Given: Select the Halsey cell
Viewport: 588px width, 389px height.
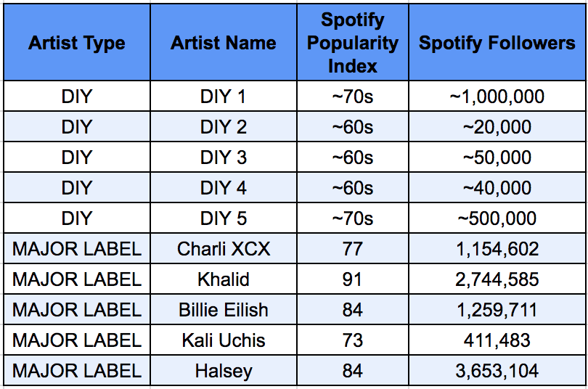Looking at the screenshot, I should point(224,371).
